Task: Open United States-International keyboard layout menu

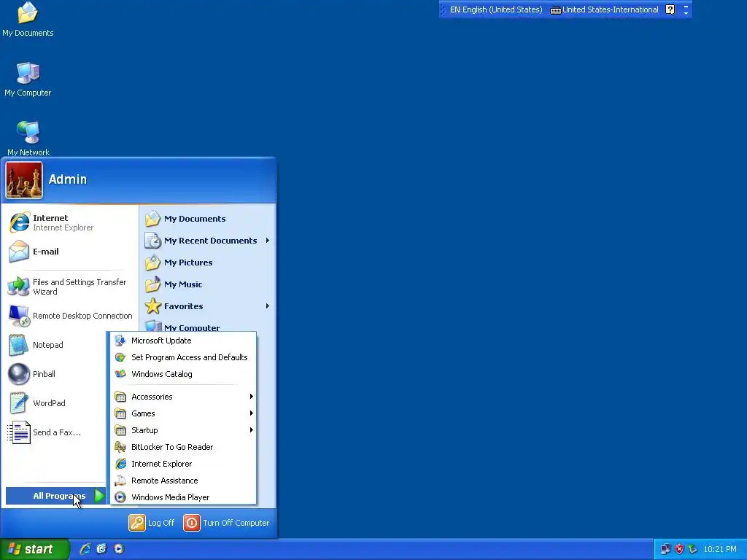Action: [604, 9]
